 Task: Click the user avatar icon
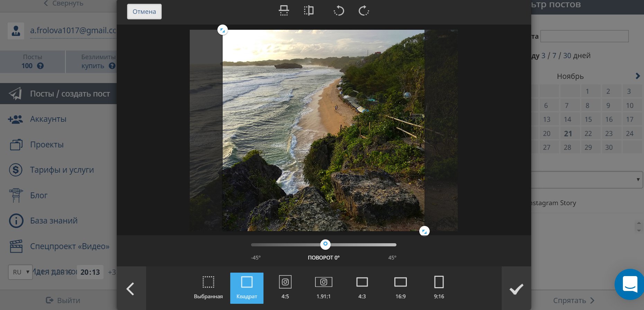(x=16, y=31)
